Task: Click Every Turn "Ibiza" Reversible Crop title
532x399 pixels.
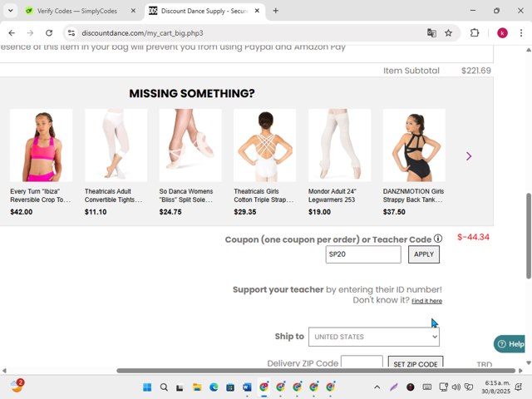Action: tap(41, 195)
